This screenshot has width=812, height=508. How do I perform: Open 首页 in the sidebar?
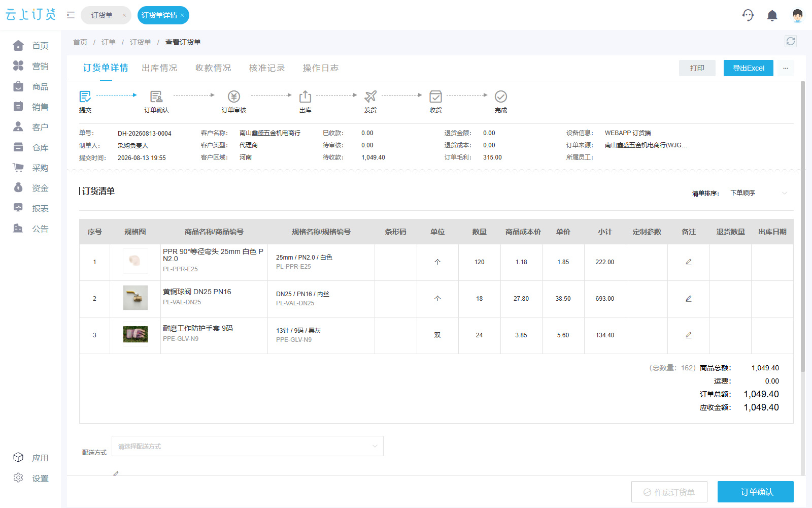(31, 46)
